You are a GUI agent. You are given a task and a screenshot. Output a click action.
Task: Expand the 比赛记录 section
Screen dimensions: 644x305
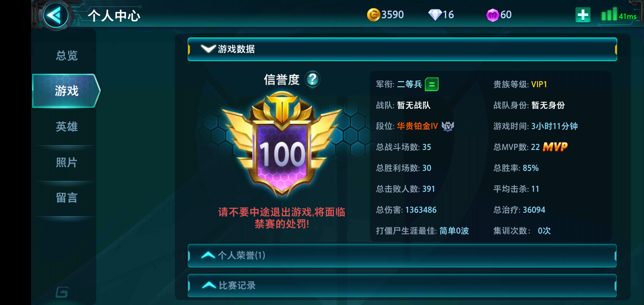[402, 286]
